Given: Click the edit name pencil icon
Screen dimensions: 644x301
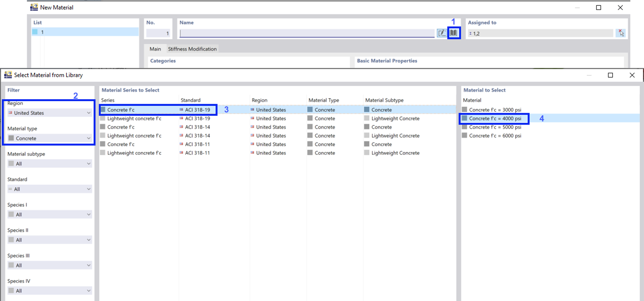Looking at the screenshot, I should pos(442,33).
